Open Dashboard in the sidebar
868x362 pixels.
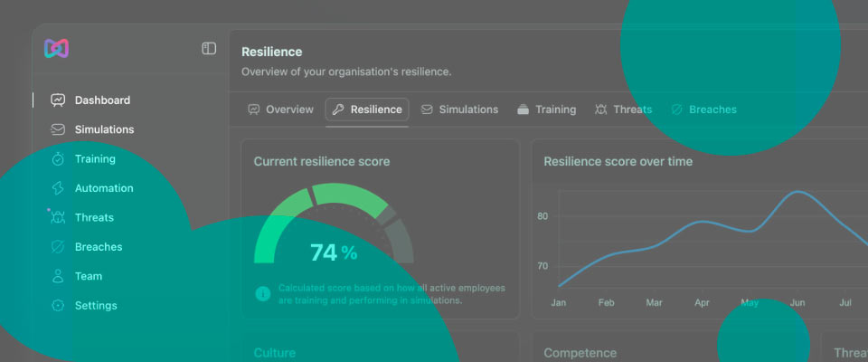102,100
